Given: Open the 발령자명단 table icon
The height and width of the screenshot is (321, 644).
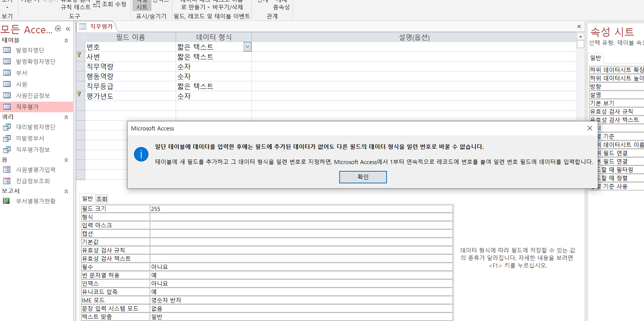Looking at the screenshot, I should pos(7,50).
